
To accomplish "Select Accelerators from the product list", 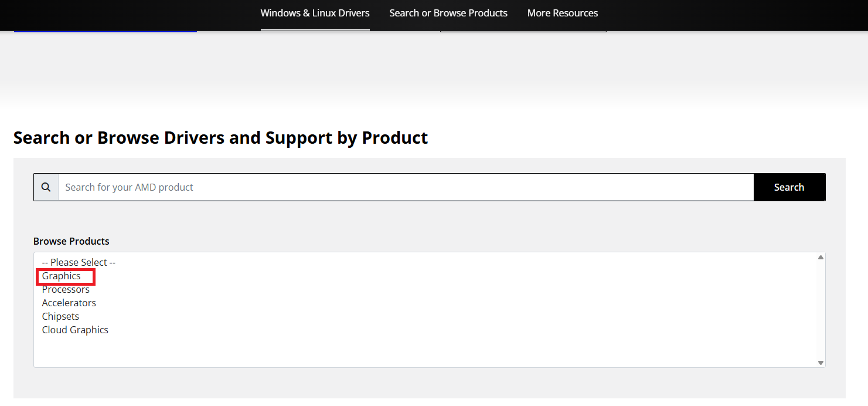I will click(69, 303).
